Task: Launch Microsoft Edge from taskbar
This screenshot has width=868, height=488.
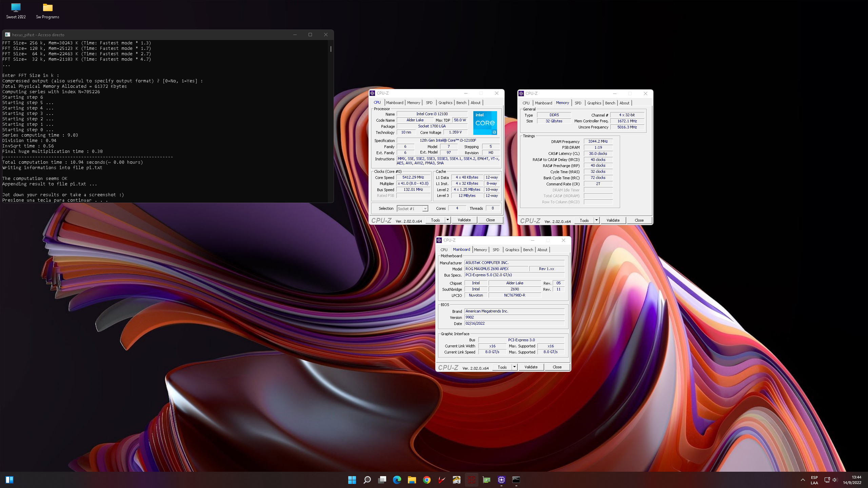Action: [x=397, y=480]
